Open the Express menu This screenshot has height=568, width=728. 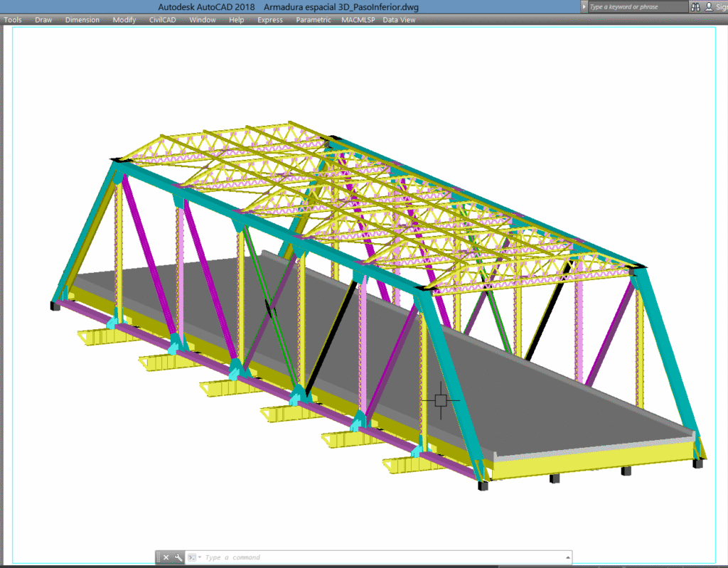(x=270, y=20)
